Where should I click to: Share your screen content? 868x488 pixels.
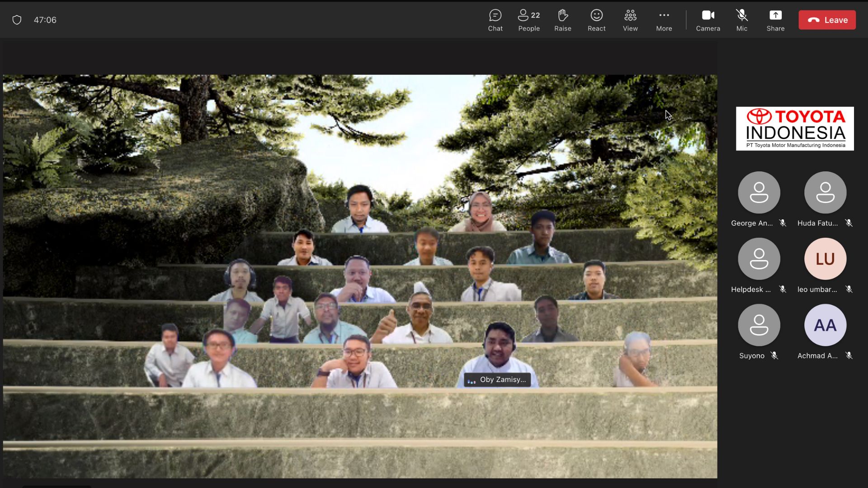pyautogui.click(x=775, y=20)
